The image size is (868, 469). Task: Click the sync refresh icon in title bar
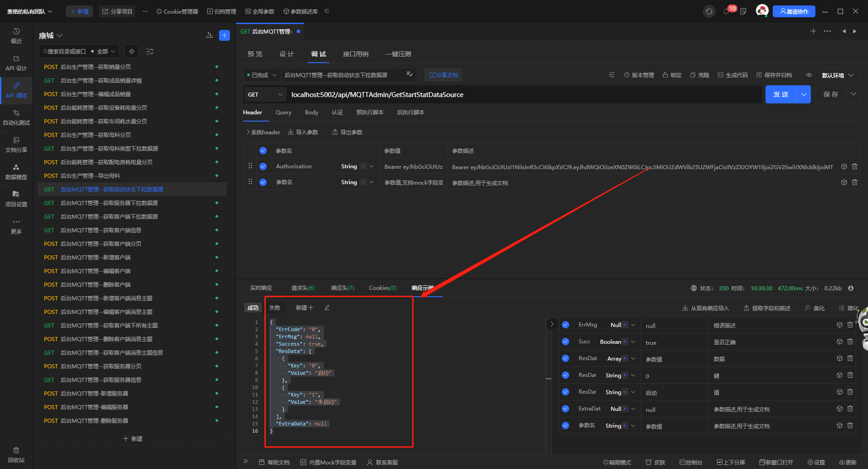709,11
